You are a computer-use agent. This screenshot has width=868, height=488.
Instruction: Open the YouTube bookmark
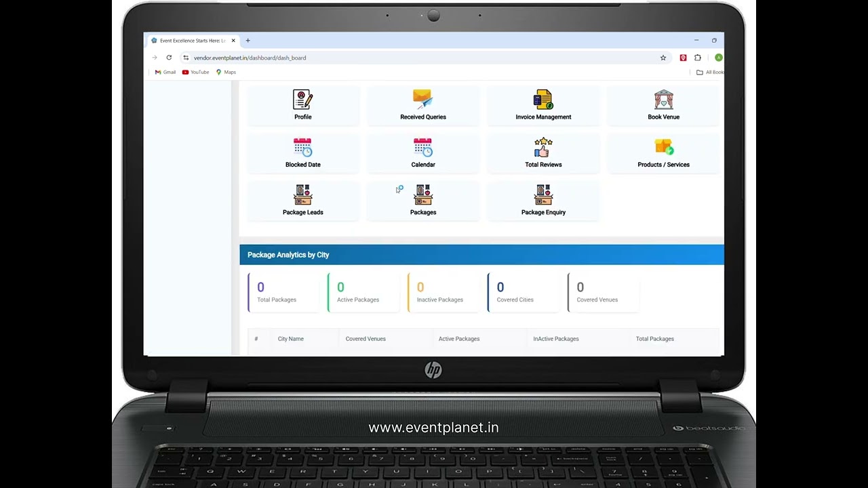[195, 72]
